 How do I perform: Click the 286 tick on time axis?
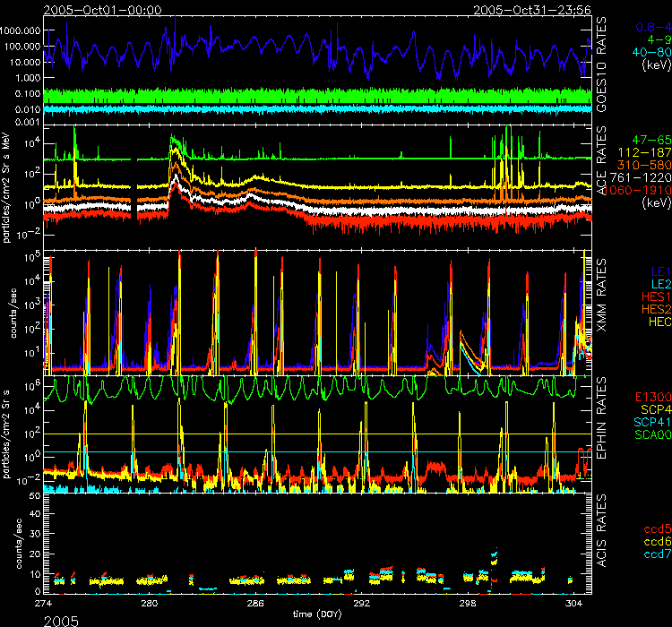[255, 605]
